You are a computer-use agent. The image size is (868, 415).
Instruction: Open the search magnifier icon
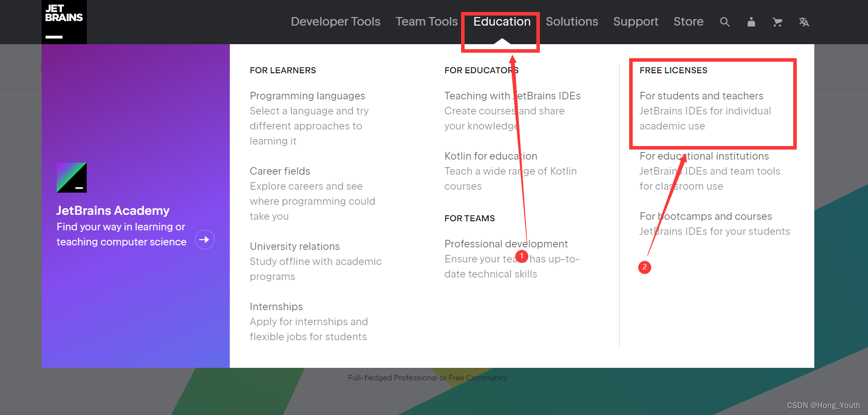tap(725, 22)
